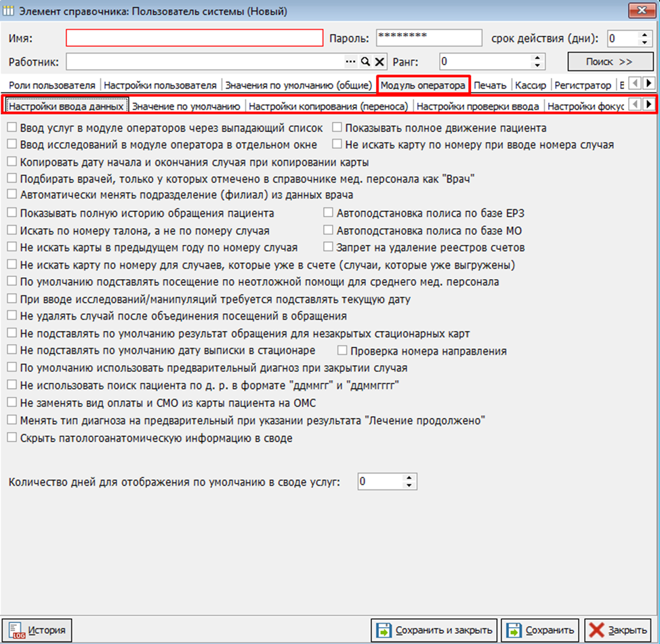This screenshot has width=660, height=644.
Task: Increase срок действия (дни) with up arrow
Action: pos(643,35)
